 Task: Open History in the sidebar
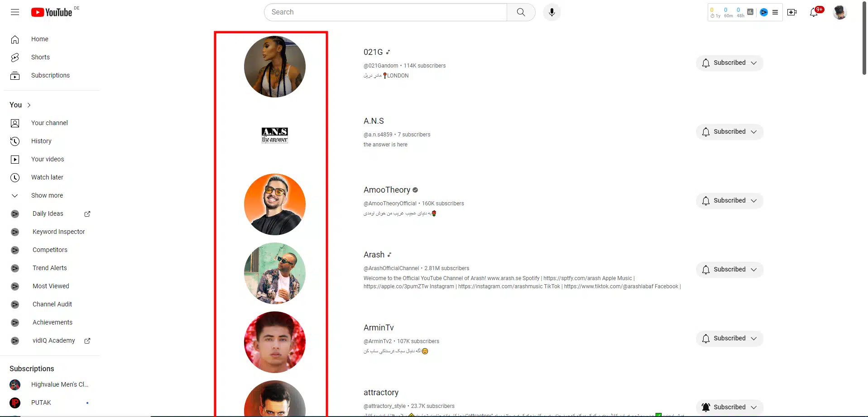coord(41,141)
